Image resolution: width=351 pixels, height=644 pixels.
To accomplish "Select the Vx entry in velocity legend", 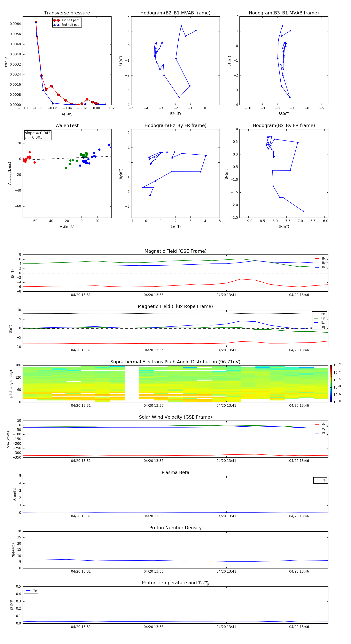I will (320, 424).
